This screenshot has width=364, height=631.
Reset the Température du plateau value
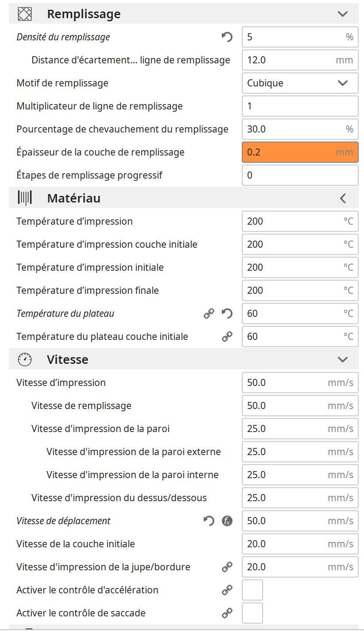coord(227,314)
